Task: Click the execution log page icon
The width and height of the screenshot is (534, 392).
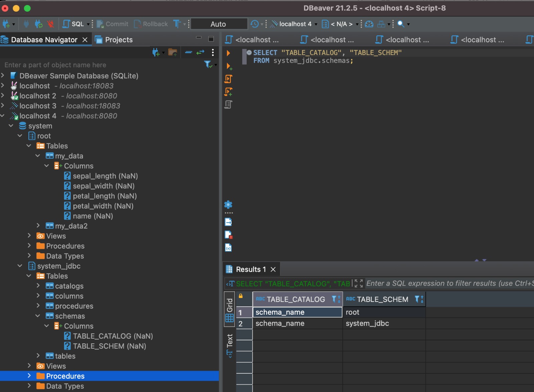Action: pos(228,235)
